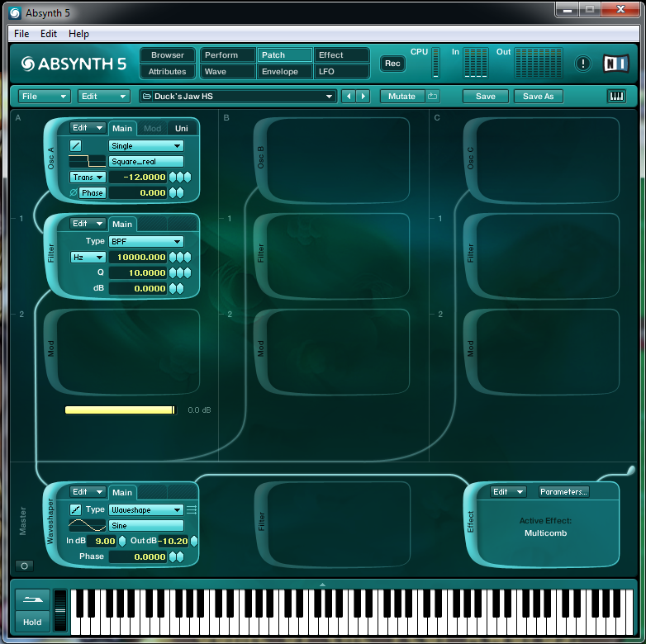Open the Trans pitch mode dropdown
646x644 pixels.
(x=88, y=177)
